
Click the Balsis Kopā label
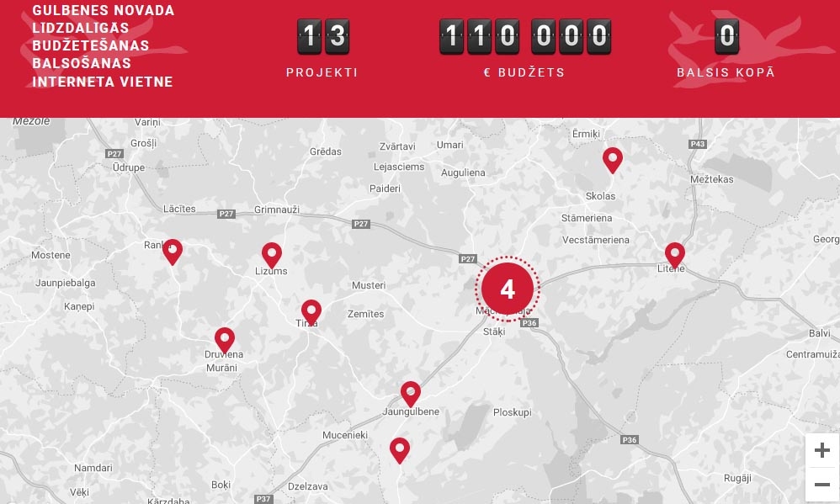pos(726,72)
